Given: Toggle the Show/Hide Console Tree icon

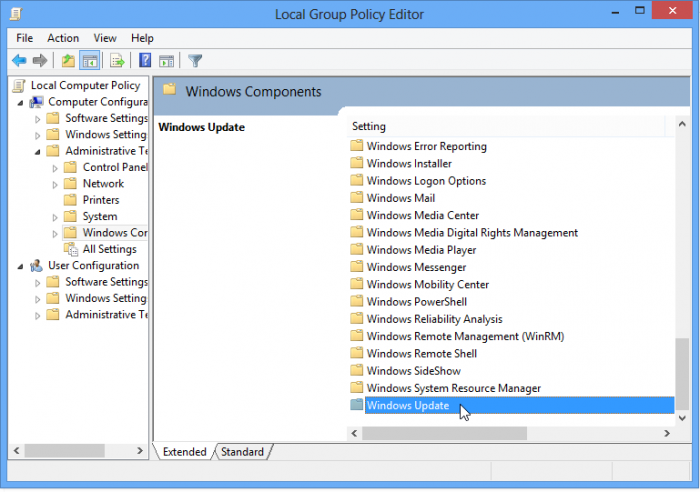Looking at the screenshot, I should pos(89,60).
